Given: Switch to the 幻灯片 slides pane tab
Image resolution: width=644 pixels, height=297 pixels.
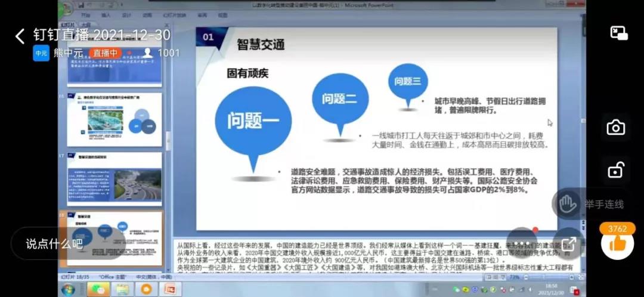Looking at the screenshot, I should (x=67, y=25).
